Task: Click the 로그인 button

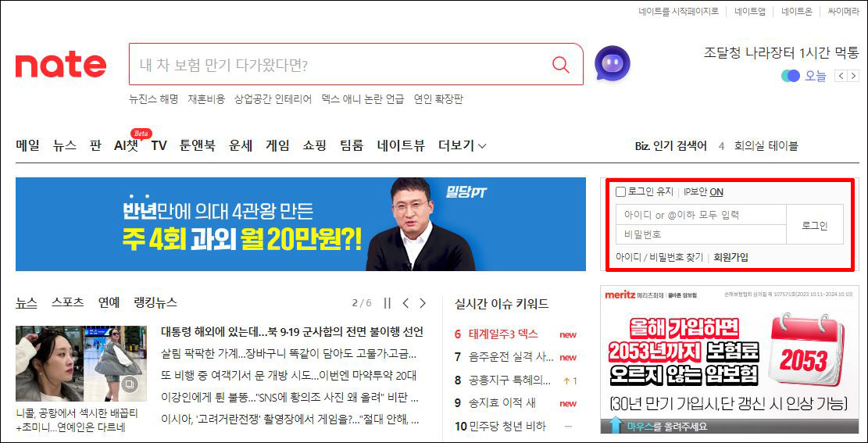Action: 815,224
